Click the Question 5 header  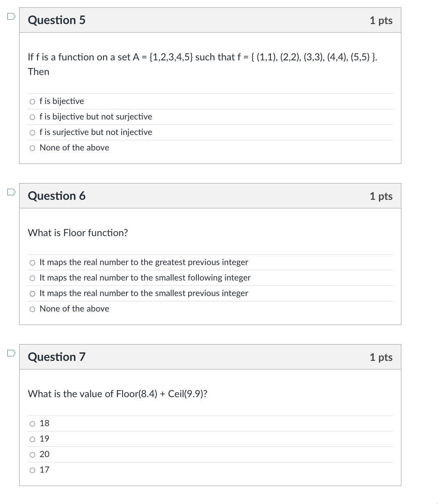pos(56,20)
